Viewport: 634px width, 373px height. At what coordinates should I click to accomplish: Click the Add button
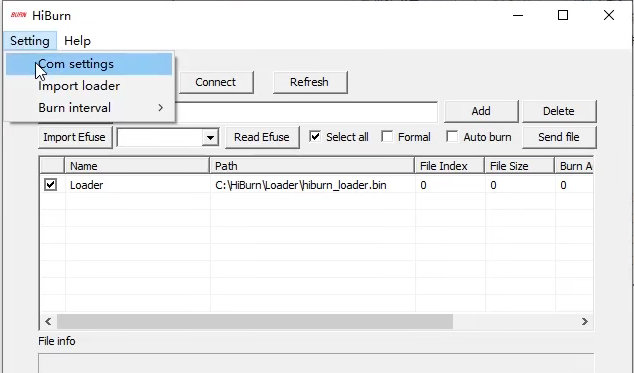click(481, 111)
